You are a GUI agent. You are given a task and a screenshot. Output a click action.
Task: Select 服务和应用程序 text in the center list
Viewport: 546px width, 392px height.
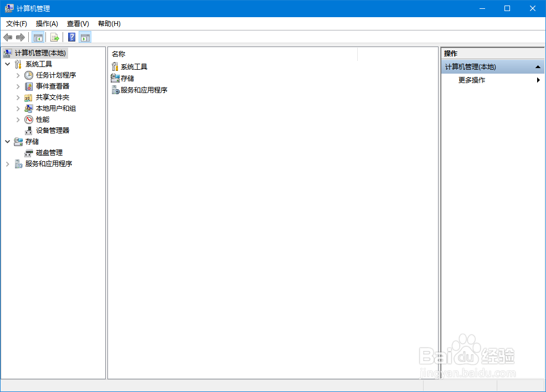(144, 90)
